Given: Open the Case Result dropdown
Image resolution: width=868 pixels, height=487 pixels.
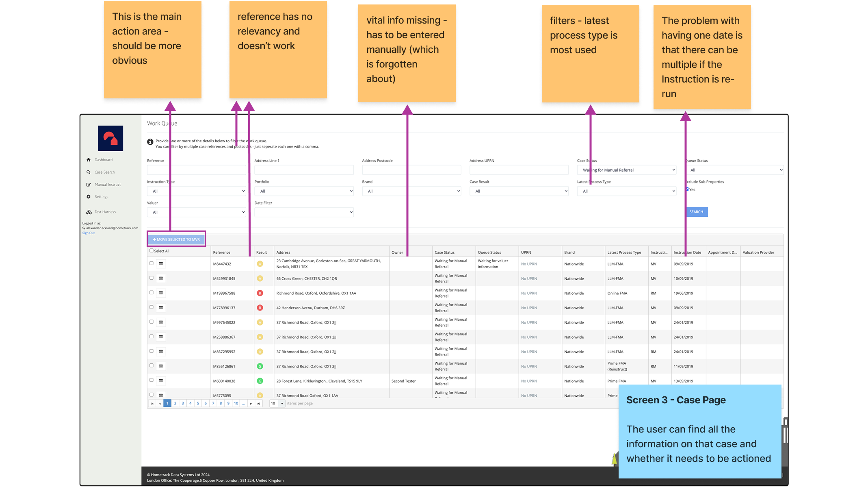Looking at the screenshot, I should [519, 191].
